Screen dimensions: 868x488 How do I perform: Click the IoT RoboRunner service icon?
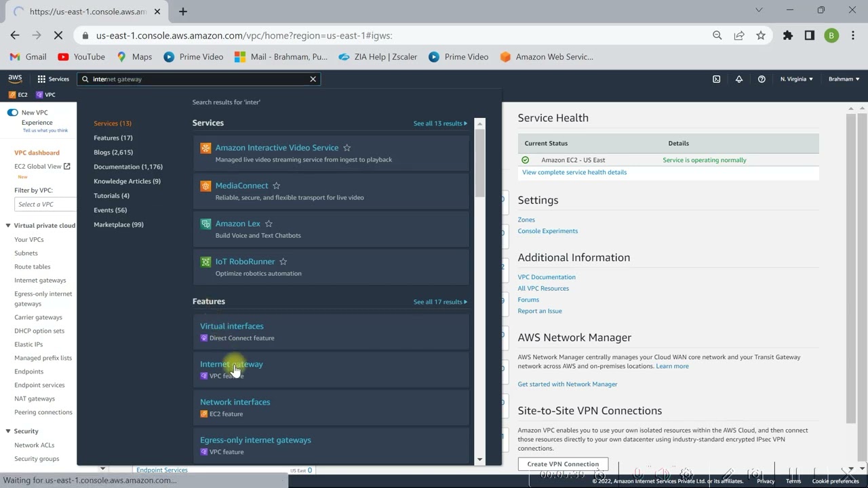pos(205,262)
